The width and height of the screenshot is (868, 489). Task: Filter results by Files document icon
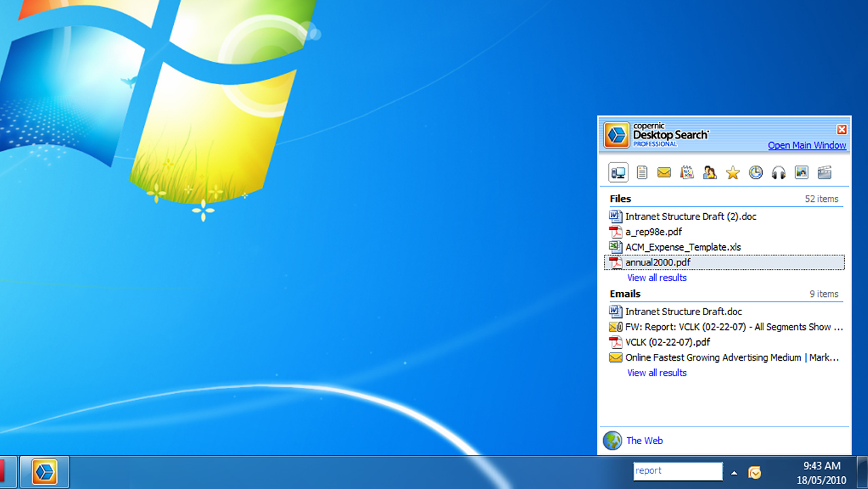click(642, 173)
